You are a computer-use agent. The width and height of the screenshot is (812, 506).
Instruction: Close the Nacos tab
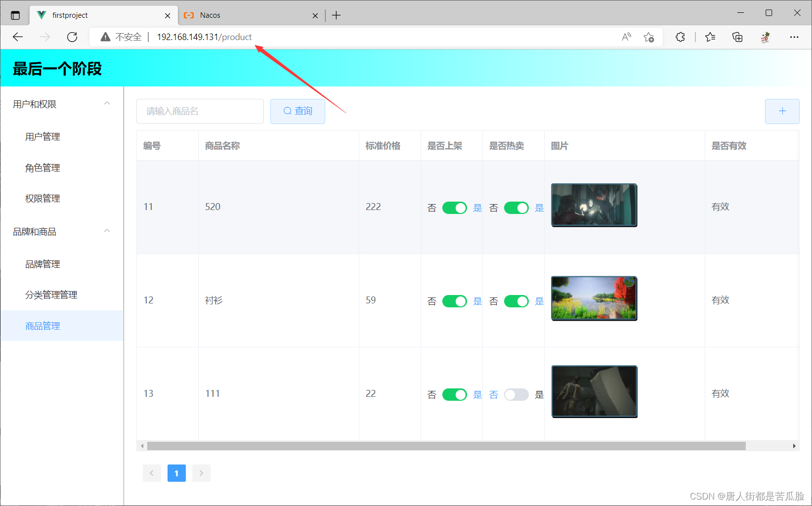315,16
